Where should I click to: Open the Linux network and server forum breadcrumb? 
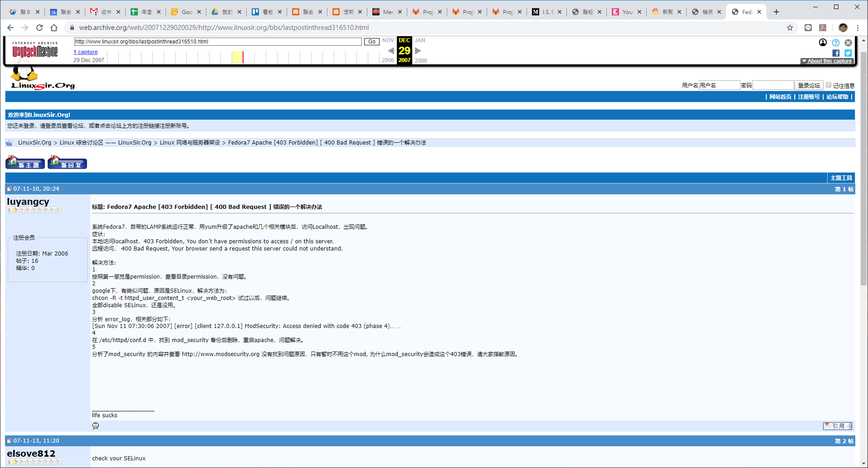[x=190, y=143]
